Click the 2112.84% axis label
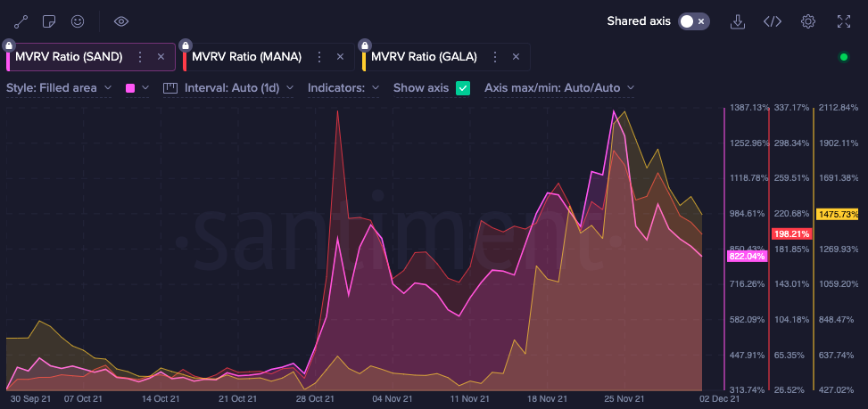This screenshot has height=409, width=868. click(x=839, y=107)
